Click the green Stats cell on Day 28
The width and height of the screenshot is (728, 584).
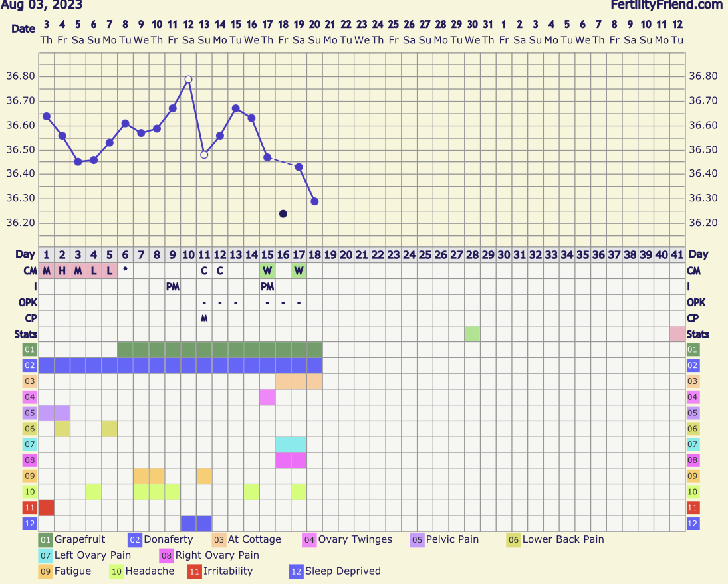(x=472, y=334)
